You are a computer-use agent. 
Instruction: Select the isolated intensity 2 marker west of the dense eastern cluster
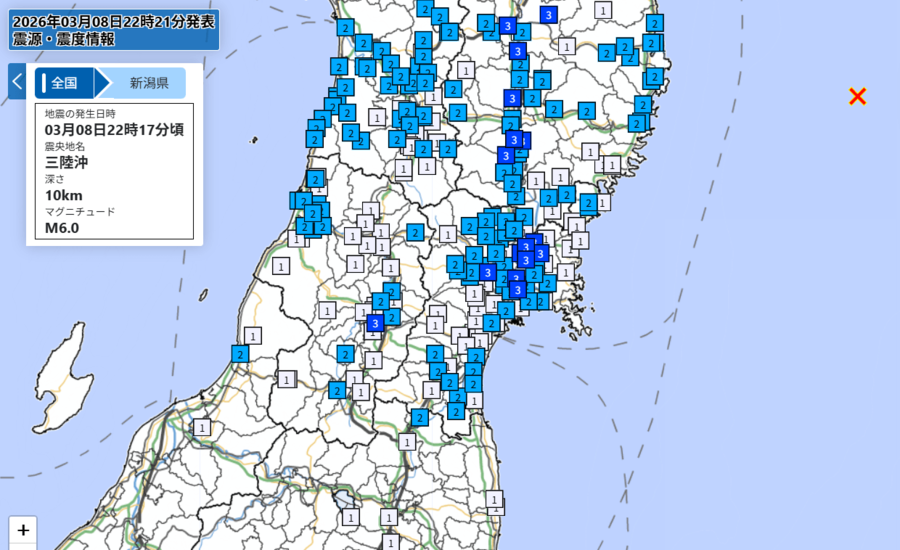[x=415, y=232]
